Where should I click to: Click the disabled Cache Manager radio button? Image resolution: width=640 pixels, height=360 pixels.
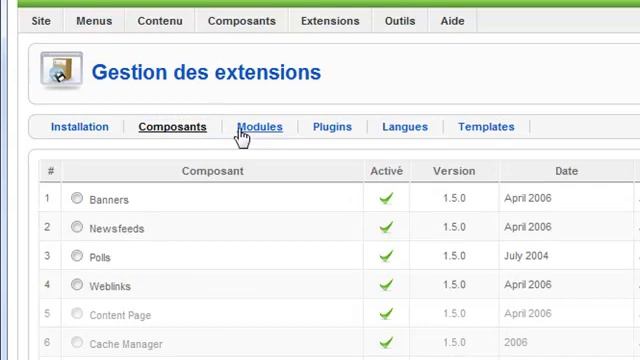point(77,342)
